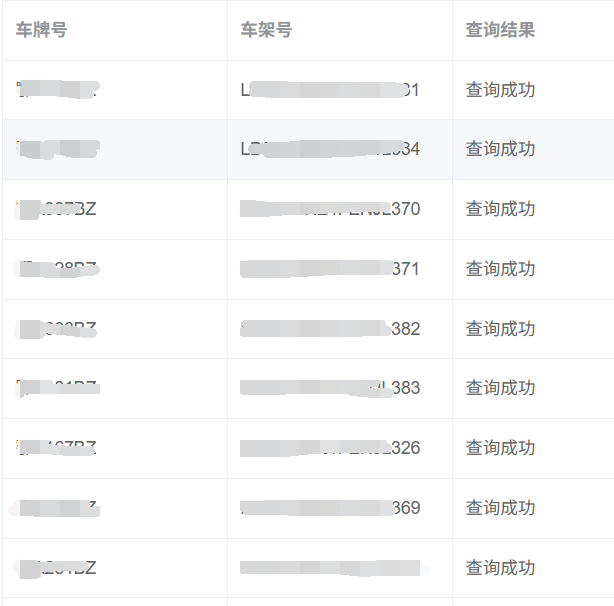Click 查询成功 in the 326 row

[500, 448]
